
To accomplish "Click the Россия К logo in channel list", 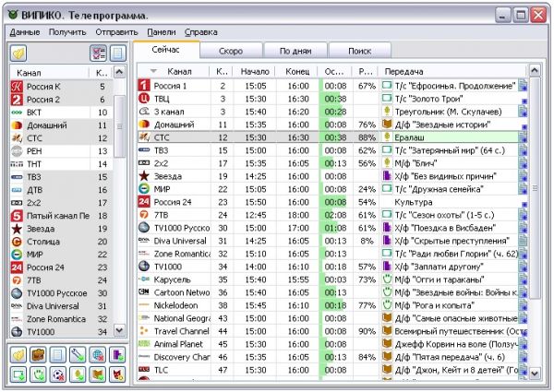I will pos(17,87).
